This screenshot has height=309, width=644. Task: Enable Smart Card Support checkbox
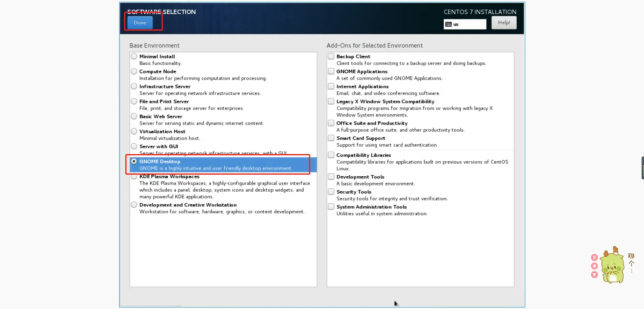click(331, 138)
